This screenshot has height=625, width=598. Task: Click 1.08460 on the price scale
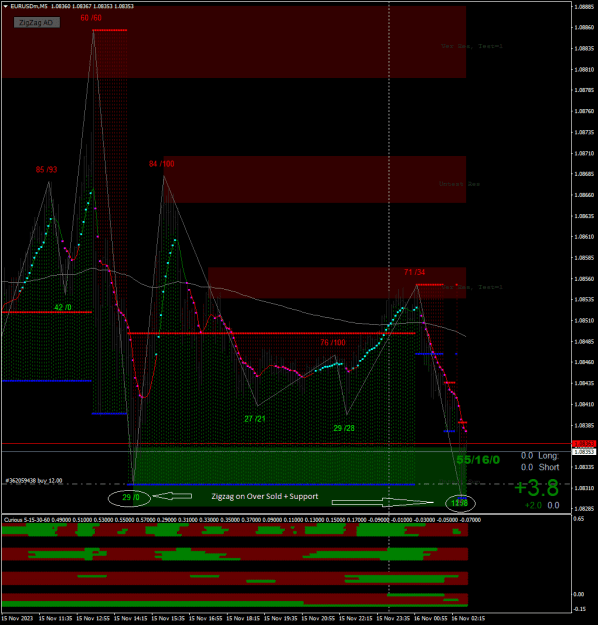(x=584, y=362)
